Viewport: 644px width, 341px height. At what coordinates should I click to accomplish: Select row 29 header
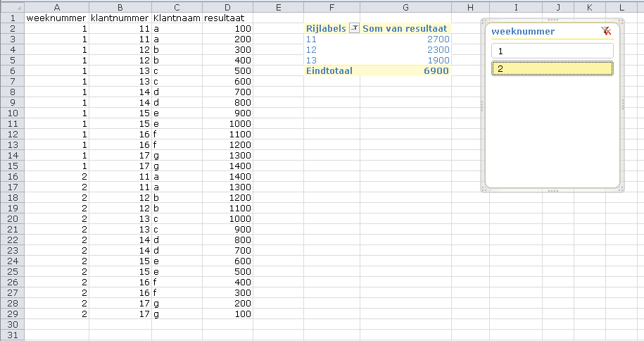coord(13,314)
